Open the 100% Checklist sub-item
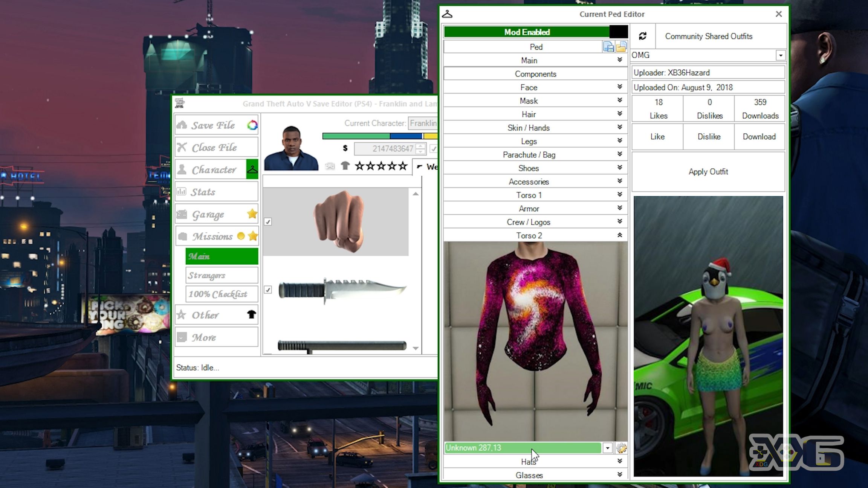 pyautogui.click(x=222, y=294)
